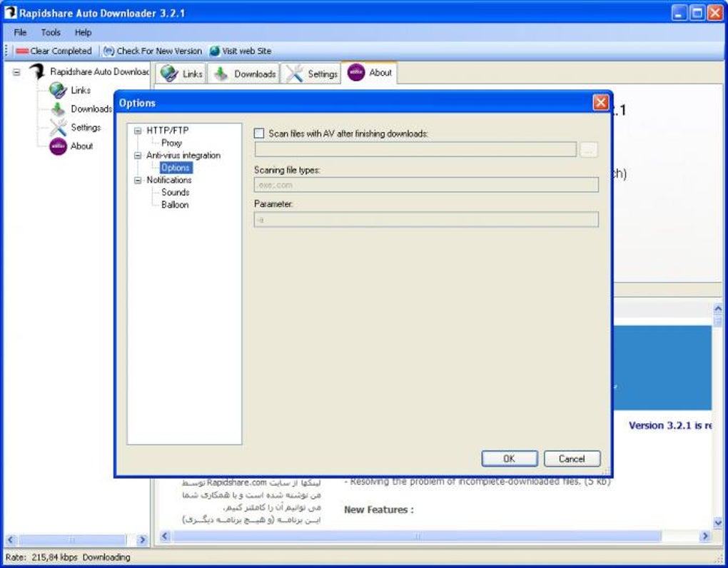728x568 pixels.
Task: Select About in main window tree
Action: [81, 146]
